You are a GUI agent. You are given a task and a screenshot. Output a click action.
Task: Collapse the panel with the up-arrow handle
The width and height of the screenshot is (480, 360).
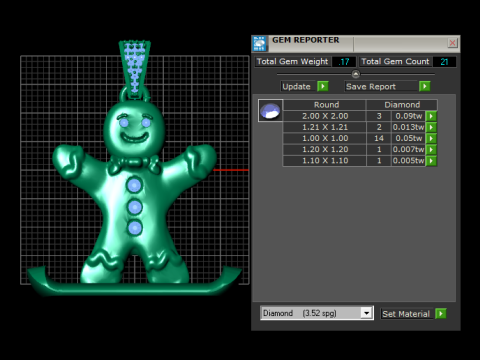[x=356, y=74]
